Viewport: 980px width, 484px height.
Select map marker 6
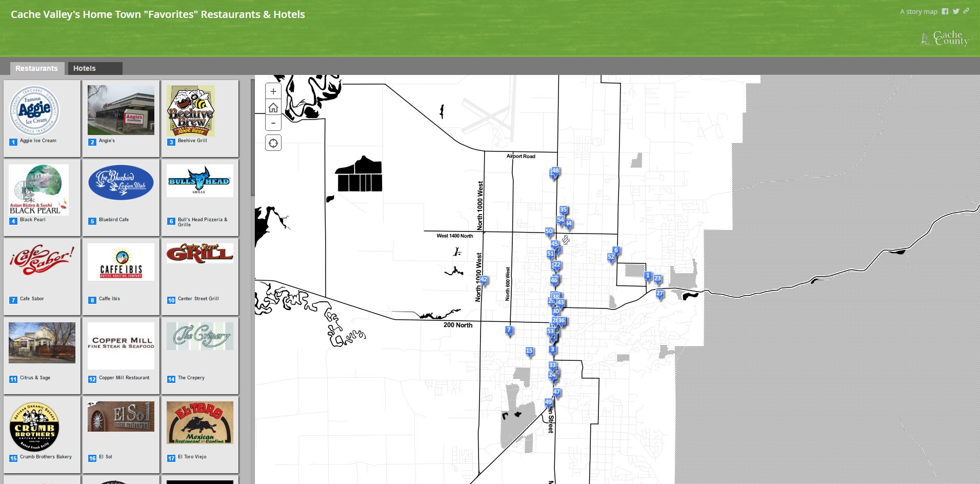[x=616, y=251]
